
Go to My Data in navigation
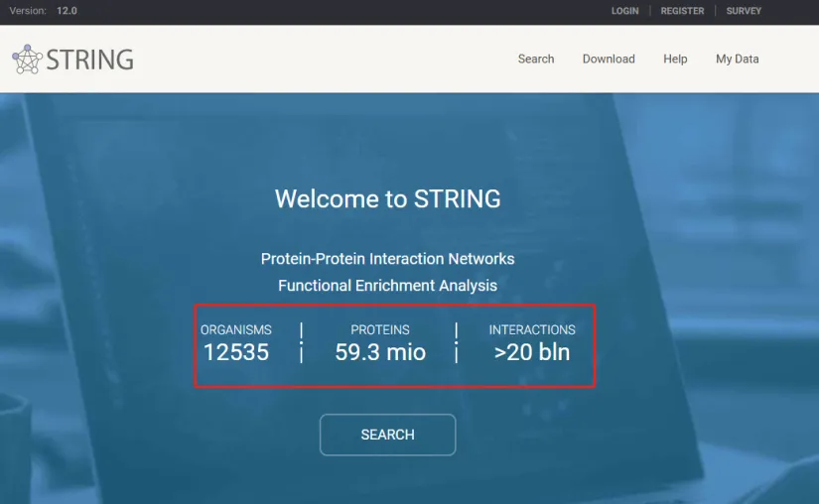pyautogui.click(x=737, y=59)
